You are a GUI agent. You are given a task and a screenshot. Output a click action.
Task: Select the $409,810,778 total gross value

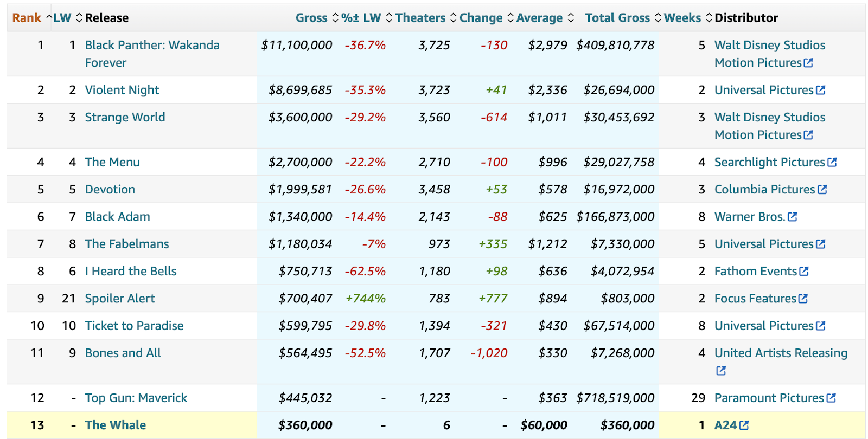coord(615,45)
